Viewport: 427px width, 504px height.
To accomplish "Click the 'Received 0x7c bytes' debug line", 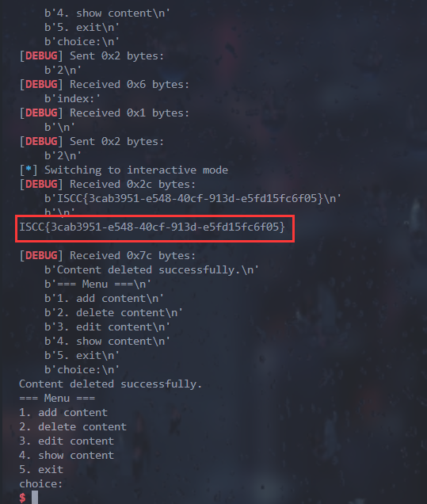I will coord(107,255).
